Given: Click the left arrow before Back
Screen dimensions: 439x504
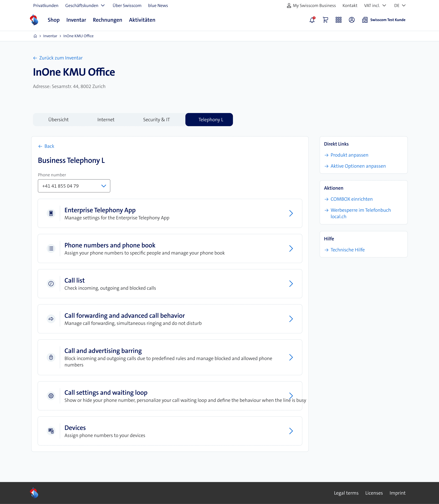Looking at the screenshot, I should click(40, 146).
